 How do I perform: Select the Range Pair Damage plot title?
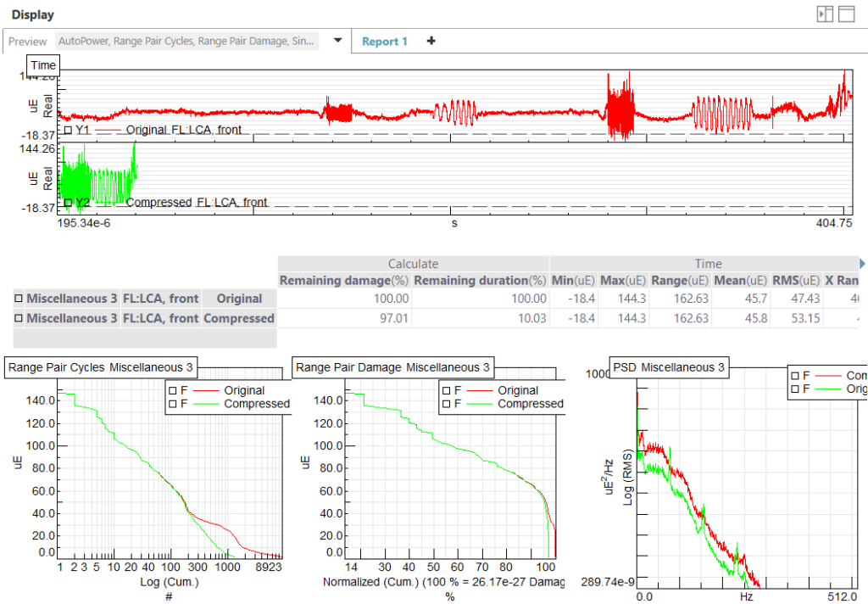point(392,367)
